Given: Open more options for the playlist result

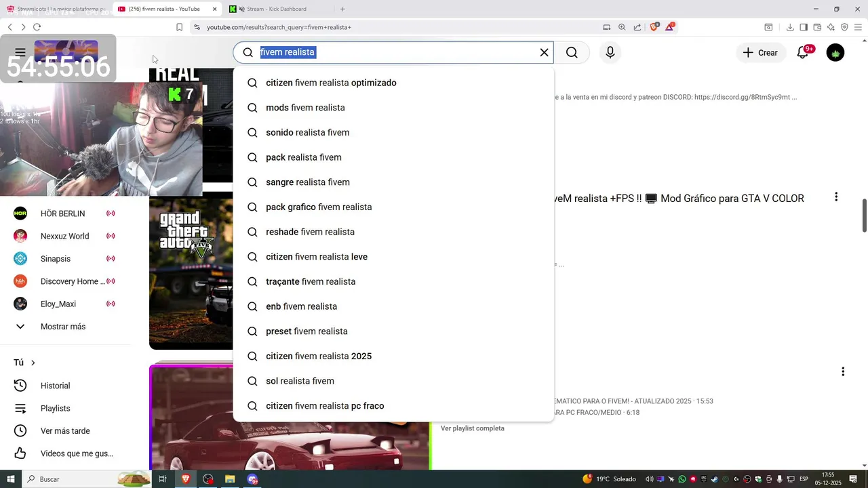Looking at the screenshot, I should [x=843, y=371].
